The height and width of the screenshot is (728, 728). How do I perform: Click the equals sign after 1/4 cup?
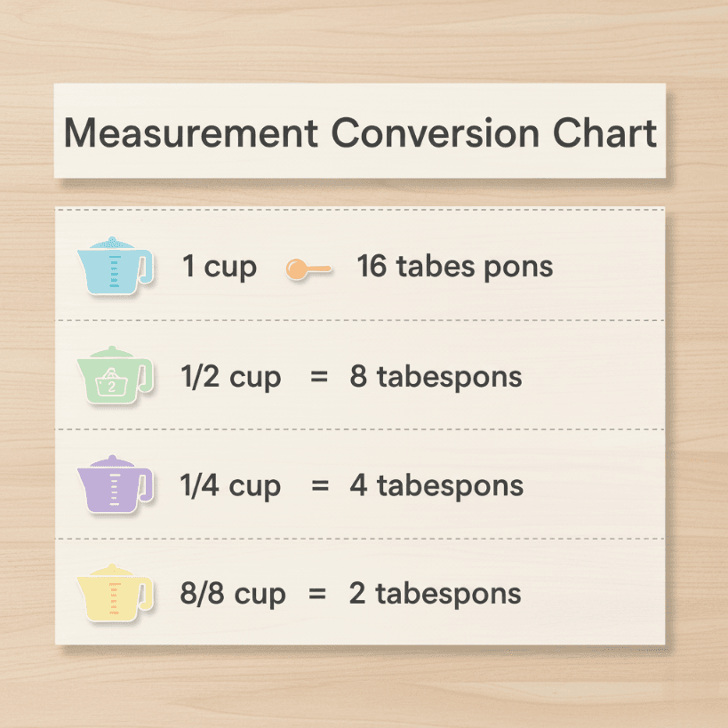319,486
